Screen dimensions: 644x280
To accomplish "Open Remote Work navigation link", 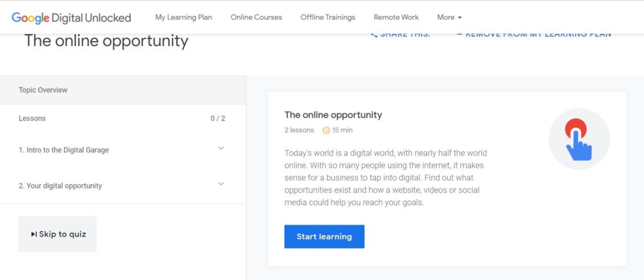I will 396,17.
